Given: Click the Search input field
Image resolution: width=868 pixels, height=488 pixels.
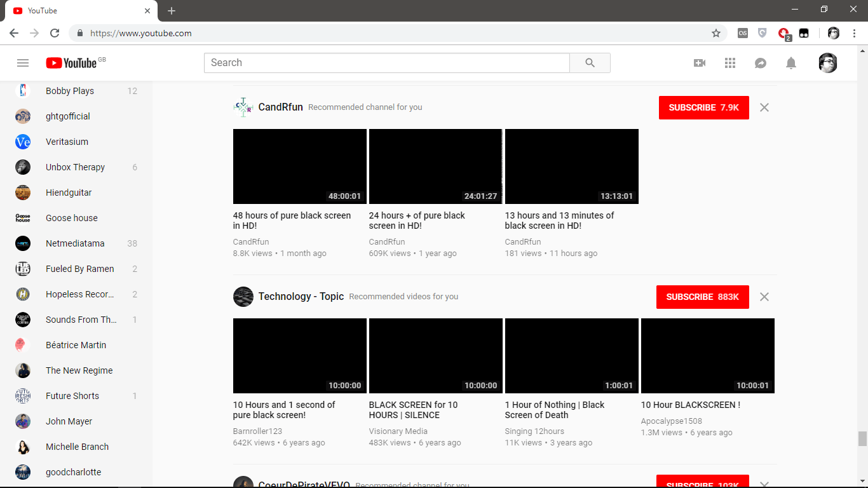Looking at the screenshot, I should coord(386,63).
